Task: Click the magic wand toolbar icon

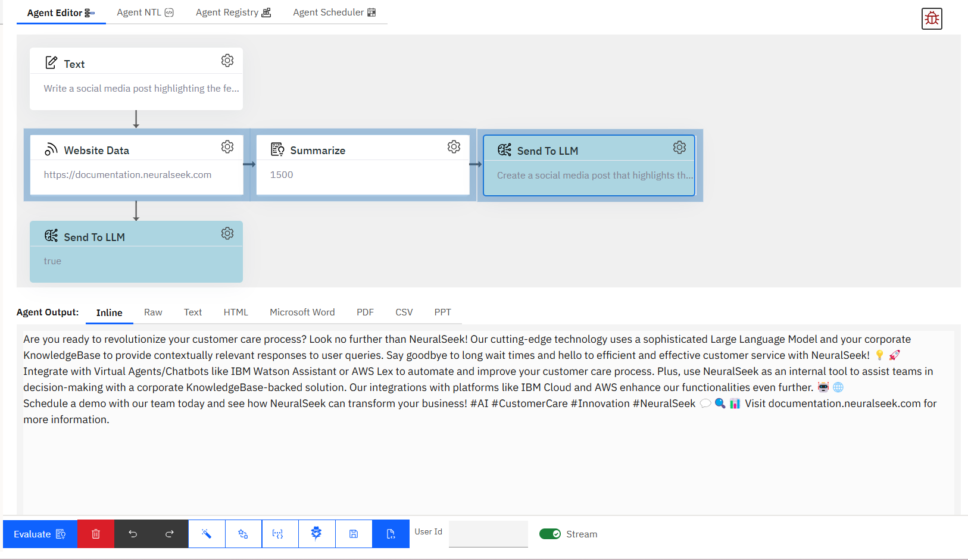Action: [207, 534]
